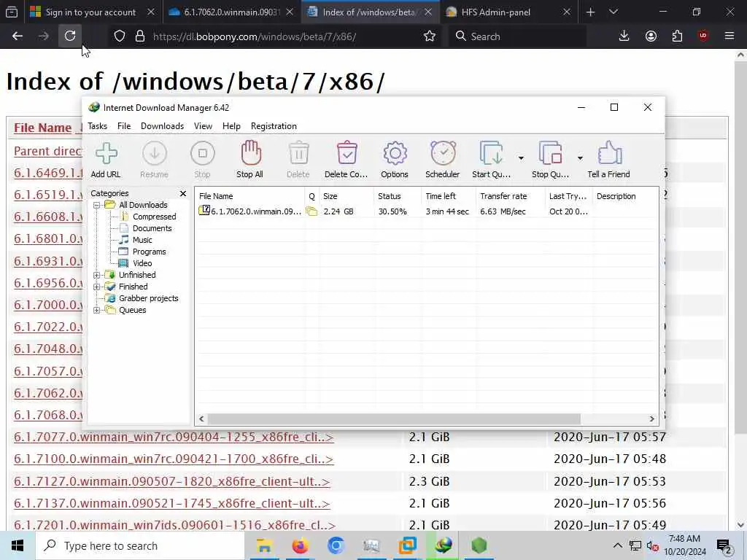Image resolution: width=747 pixels, height=560 pixels.
Task: Click the Stop All hand icon
Action: point(250,160)
